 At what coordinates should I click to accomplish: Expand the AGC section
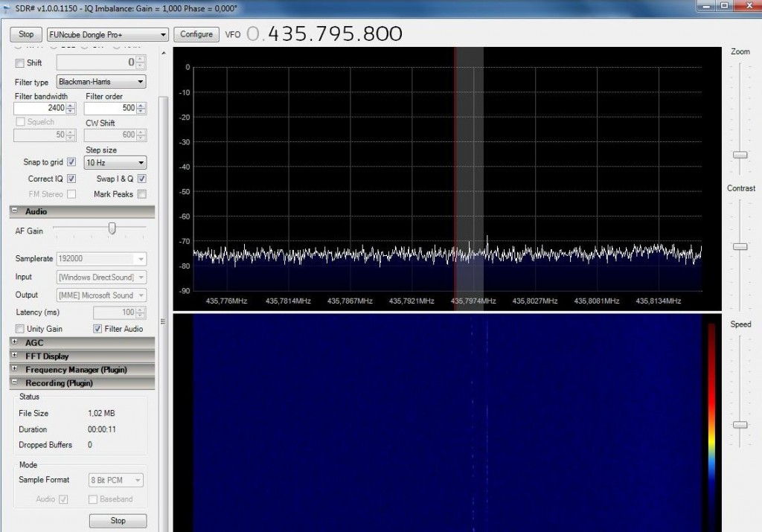[15, 342]
